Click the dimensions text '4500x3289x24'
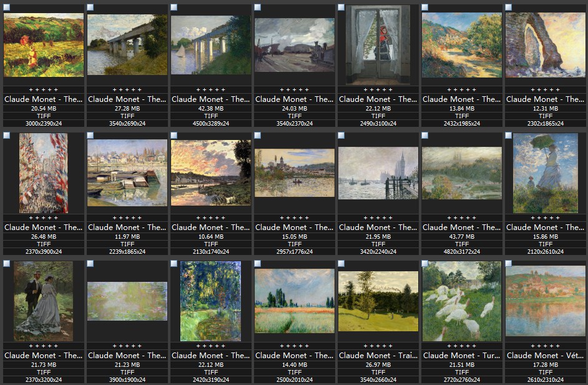The width and height of the screenshot is (588, 385). [211, 123]
